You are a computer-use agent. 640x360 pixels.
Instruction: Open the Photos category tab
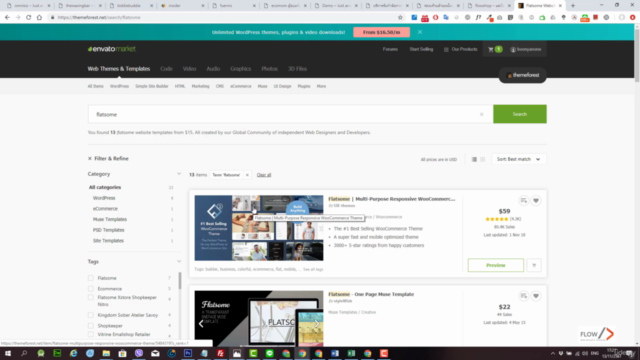pos(269,69)
